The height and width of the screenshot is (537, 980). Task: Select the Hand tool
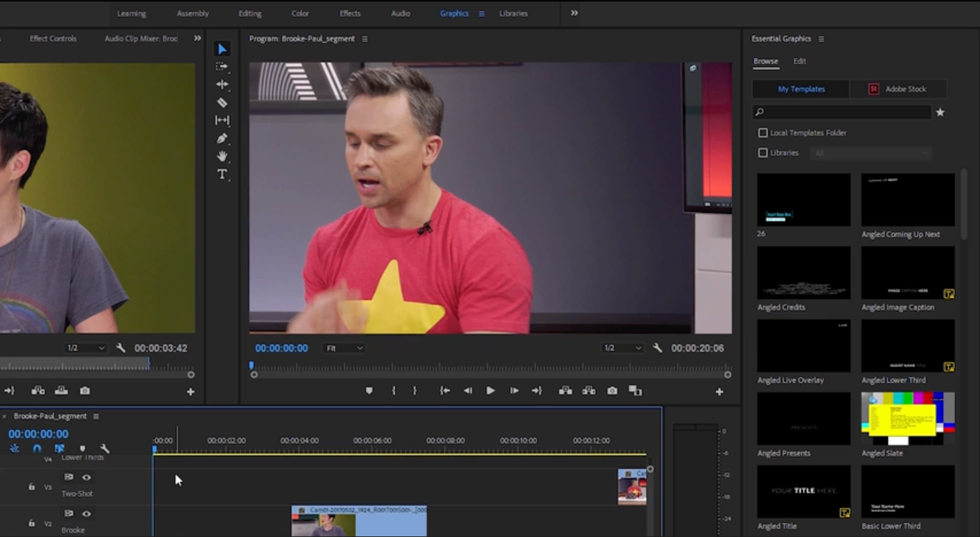(222, 156)
